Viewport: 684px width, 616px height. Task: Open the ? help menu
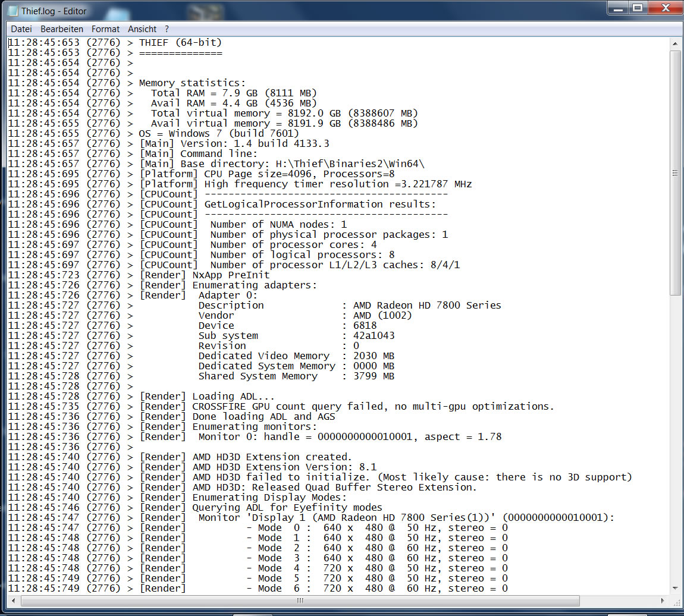coord(167,29)
